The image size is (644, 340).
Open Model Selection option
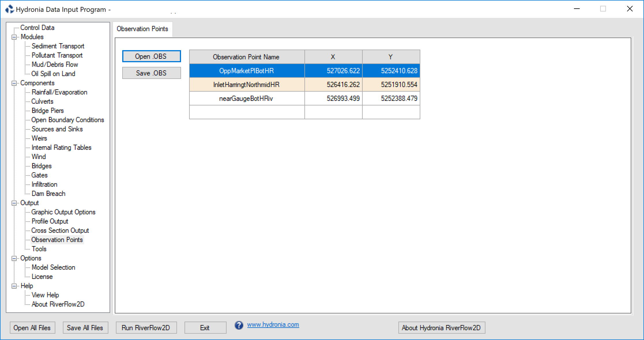pos(53,267)
